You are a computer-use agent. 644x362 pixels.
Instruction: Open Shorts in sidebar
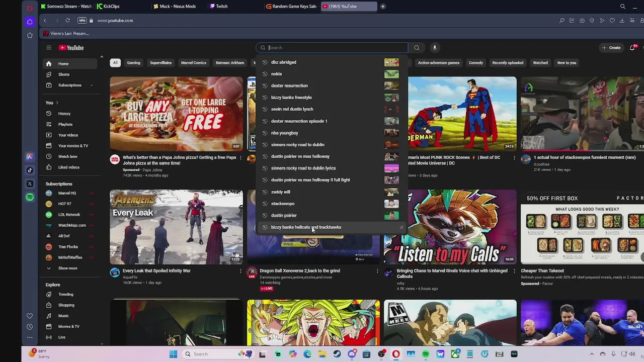pyautogui.click(x=70, y=74)
